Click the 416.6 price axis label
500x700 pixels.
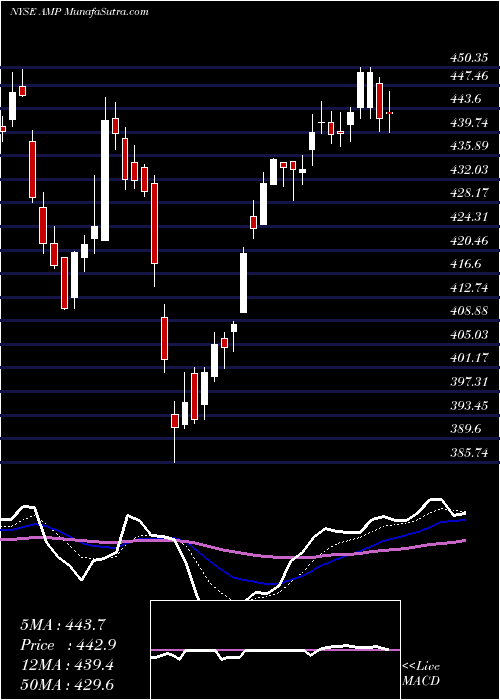click(x=466, y=264)
